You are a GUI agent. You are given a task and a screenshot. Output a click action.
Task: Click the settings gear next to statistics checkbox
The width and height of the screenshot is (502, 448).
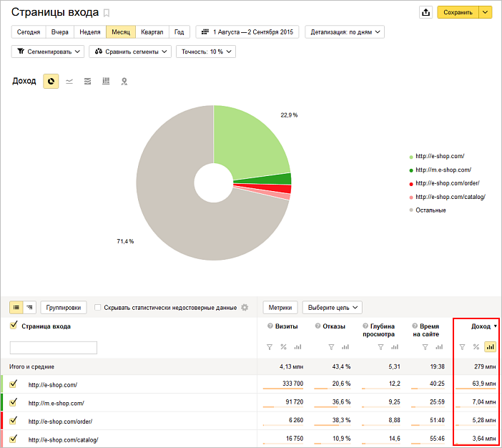(x=245, y=308)
